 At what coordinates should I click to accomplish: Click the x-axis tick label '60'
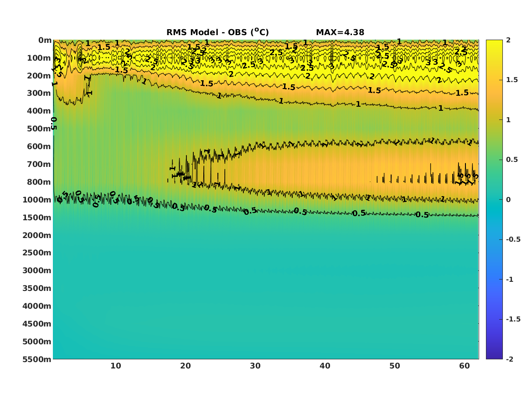(x=465, y=366)
